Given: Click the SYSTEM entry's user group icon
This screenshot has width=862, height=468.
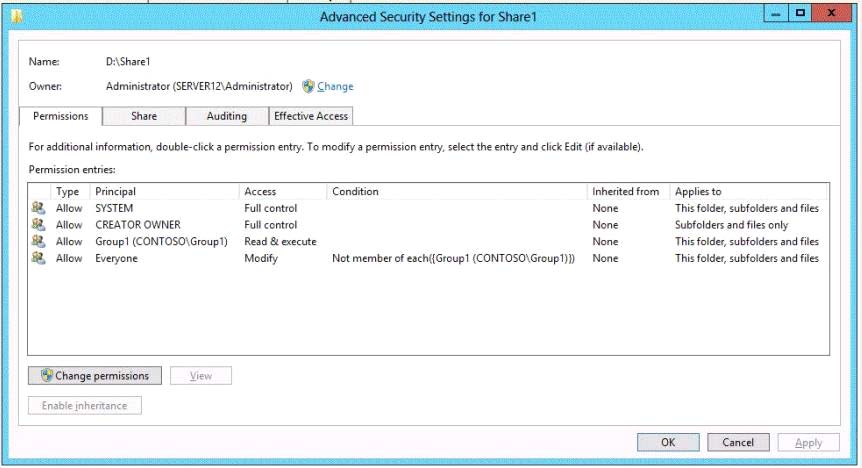Looking at the screenshot, I should [38, 208].
